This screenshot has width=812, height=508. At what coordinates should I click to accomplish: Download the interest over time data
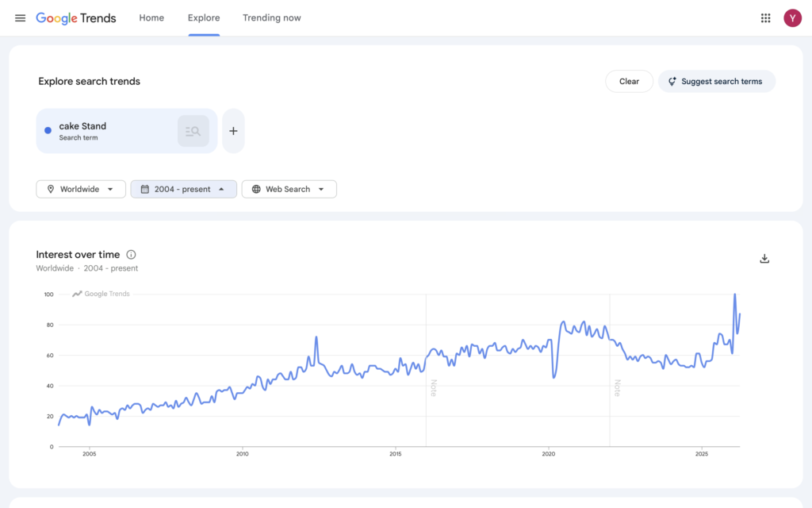(x=764, y=259)
